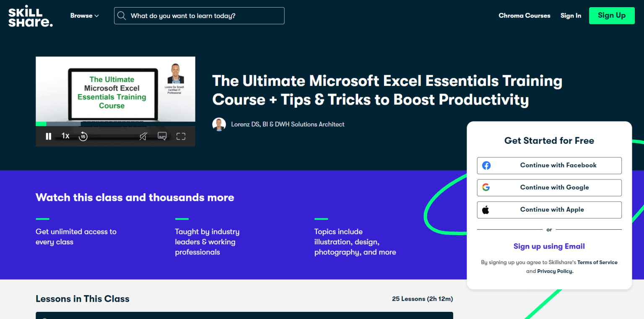Screen dimensions: 644x319
Task: Click the rewind 15 seconds icon
Action: pyautogui.click(x=83, y=136)
